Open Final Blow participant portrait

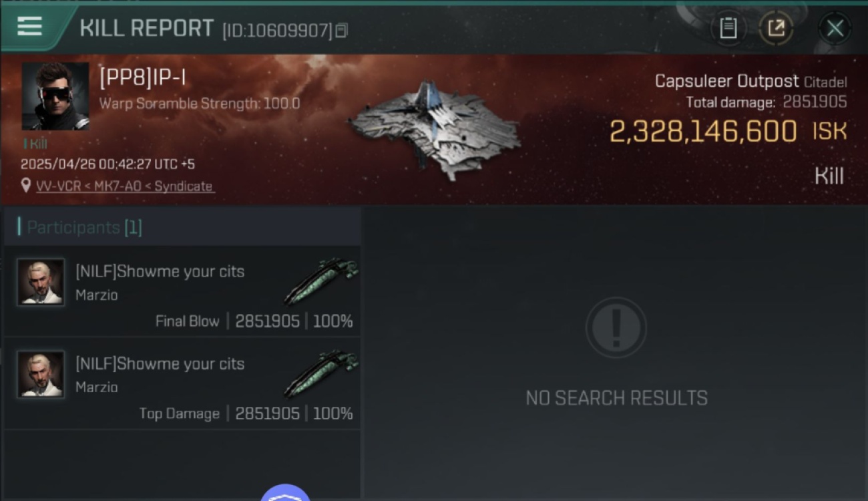(x=41, y=282)
